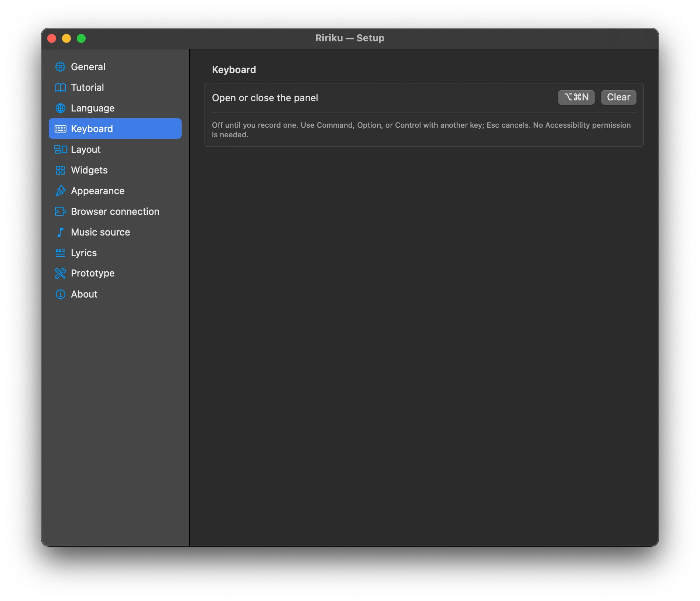Click the Keyboard icon in sidebar
Image resolution: width=700 pixels, height=601 pixels.
click(60, 129)
